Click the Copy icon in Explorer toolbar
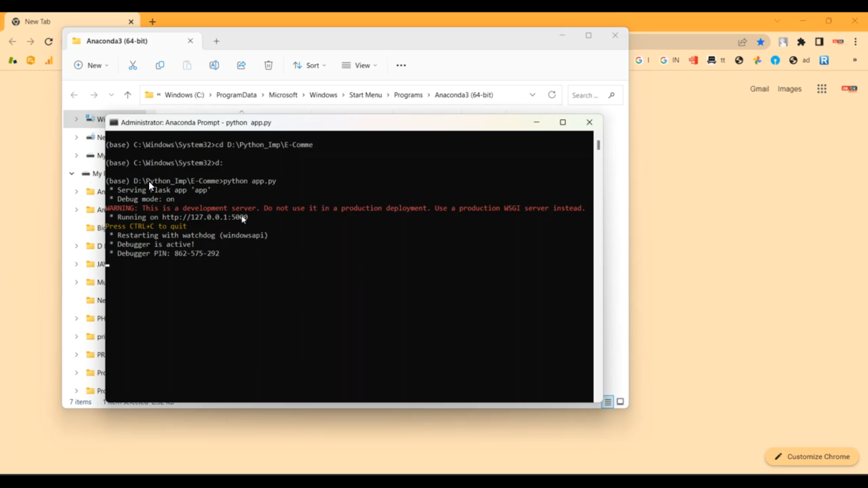Viewport: 868px width, 488px height. point(160,65)
